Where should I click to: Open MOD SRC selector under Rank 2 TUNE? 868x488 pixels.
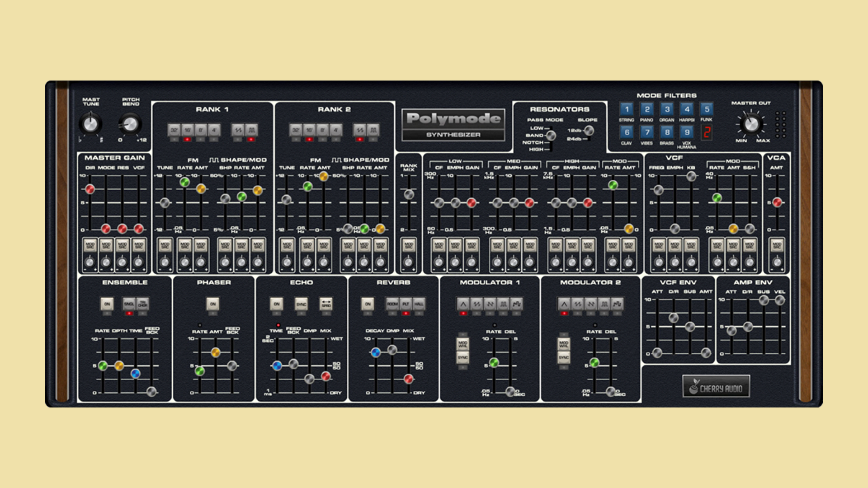tap(287, 245)
